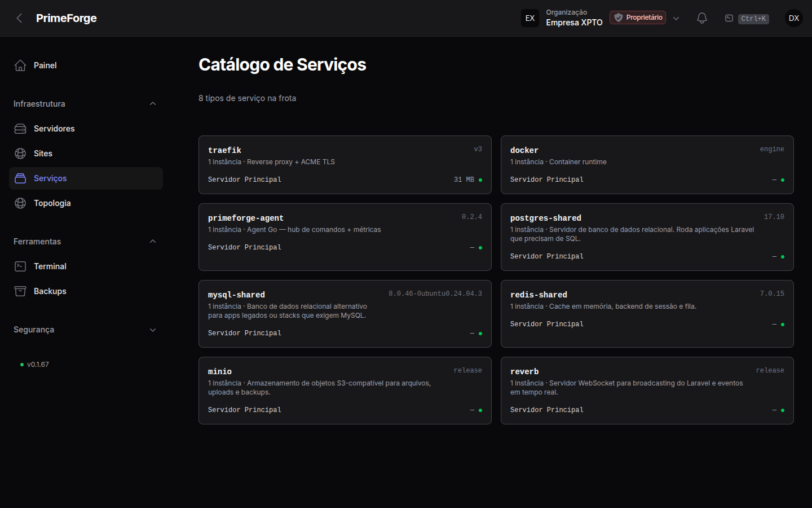Click the Serviços stack icon
This screenshot has height=508, width=812.
coord(20,178)
